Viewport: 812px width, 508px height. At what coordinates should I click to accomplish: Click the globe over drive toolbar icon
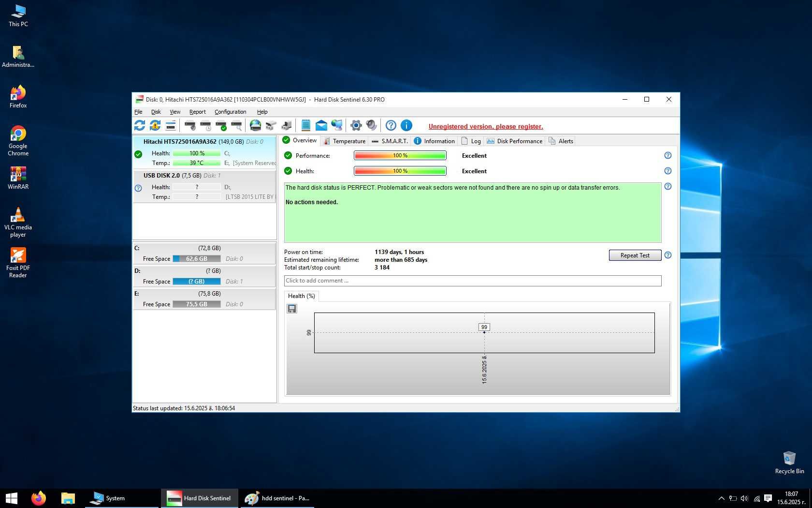pos(256,126)
